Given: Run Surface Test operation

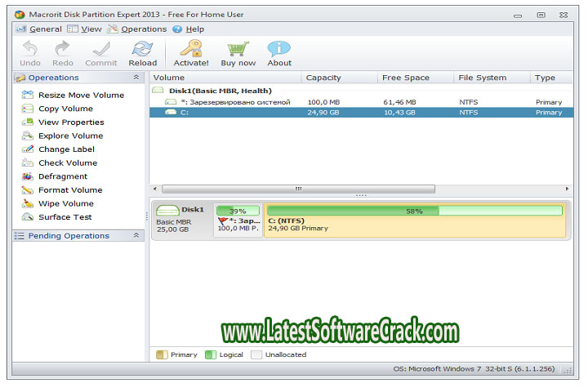Looking at the screenshot, I should pos(56,216).
